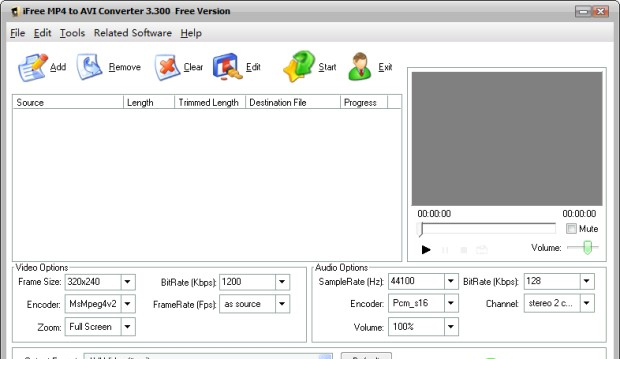Open the Channel stereo dropdown

point(587,303)
